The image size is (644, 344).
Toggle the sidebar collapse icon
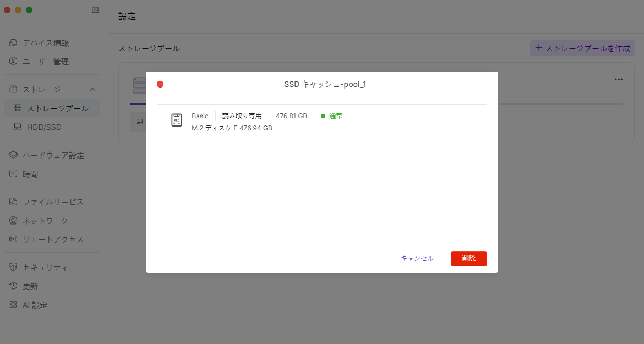95,10
